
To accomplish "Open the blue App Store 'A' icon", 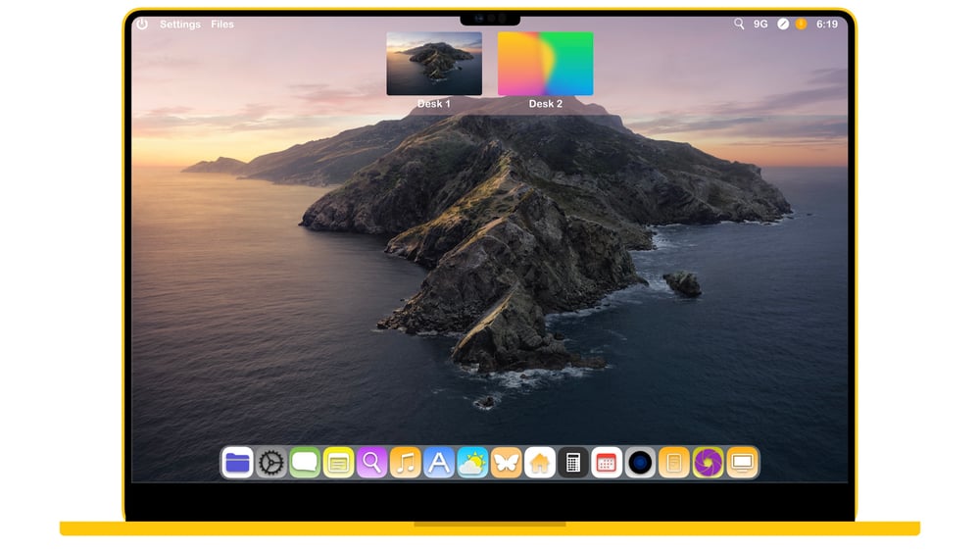I will 439,463.
